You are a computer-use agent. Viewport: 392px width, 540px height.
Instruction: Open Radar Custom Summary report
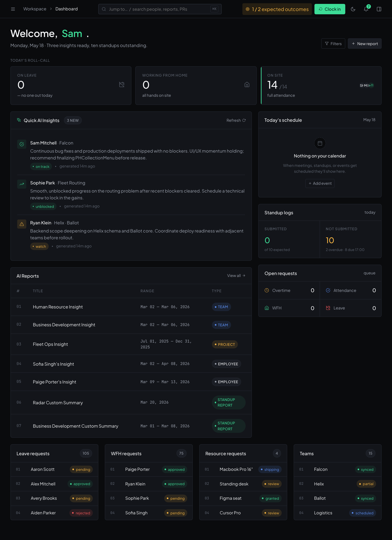click(131, 402)
